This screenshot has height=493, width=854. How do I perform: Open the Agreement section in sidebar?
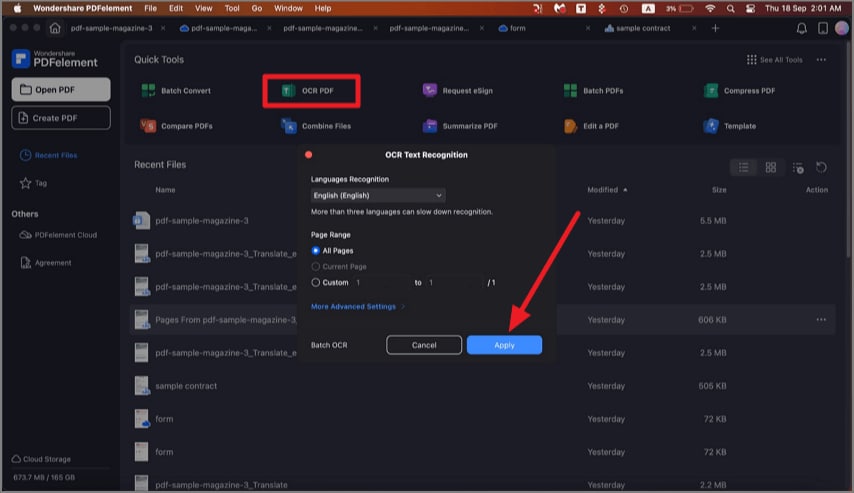pyautogui.click(x=46, y=263)
